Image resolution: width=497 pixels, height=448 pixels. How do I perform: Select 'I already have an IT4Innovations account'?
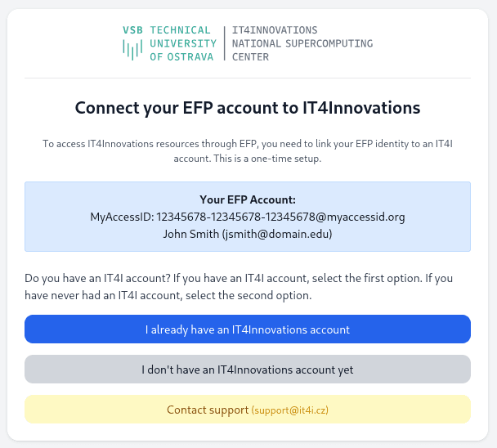click(x=248, y=329)
